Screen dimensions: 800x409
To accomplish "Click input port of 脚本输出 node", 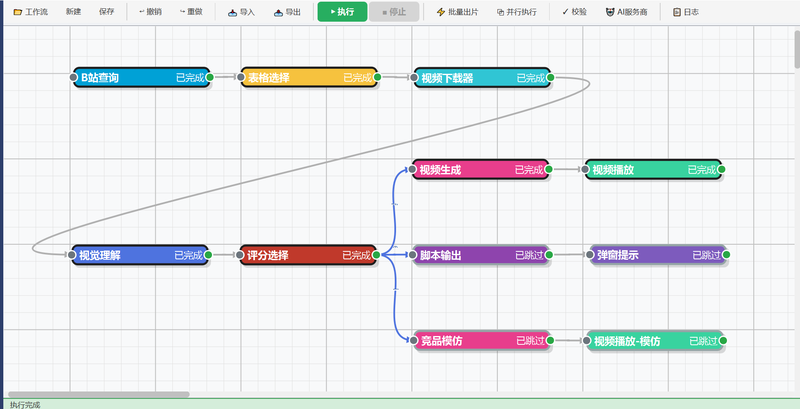I will pyautogui.click(x=413, y=255).
